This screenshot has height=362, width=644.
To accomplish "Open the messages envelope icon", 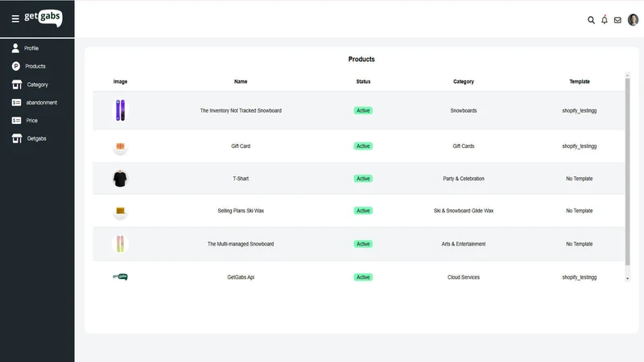I will tap(617, 19).
